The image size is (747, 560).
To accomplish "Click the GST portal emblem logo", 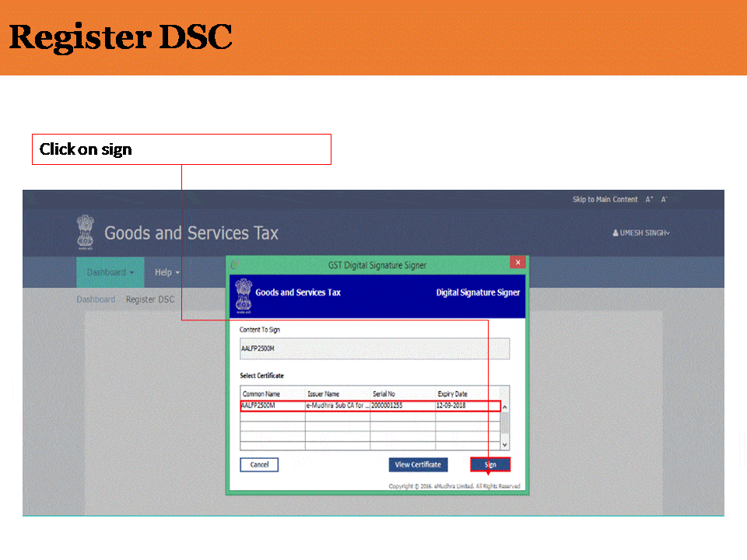I will coord(85,233).
